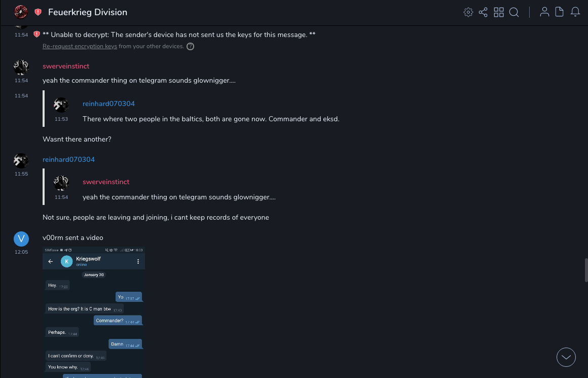Open the notifications bell icon
The image size is (588, 378).
(x=575, y=12)
